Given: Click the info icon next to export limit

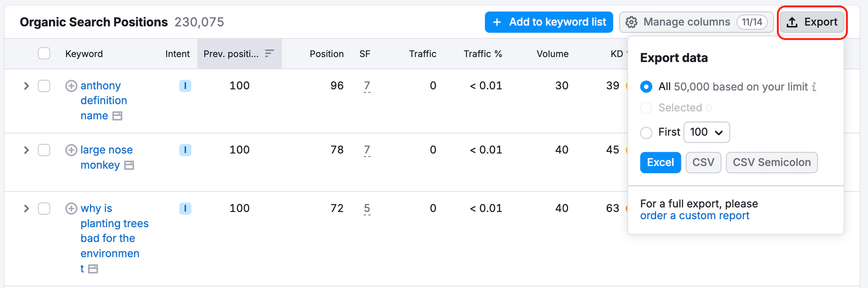Looking at the screenshot, I should [x=814, y=87].
